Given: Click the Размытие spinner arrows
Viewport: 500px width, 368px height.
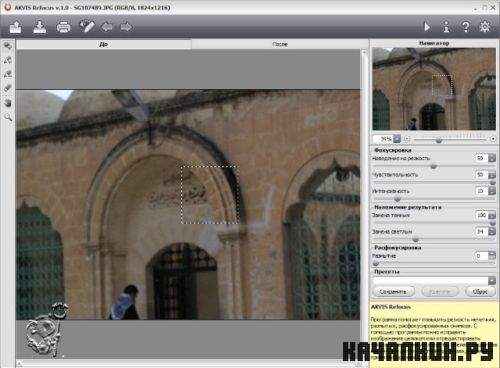Looking at the screenshot, I should [492, 256].
